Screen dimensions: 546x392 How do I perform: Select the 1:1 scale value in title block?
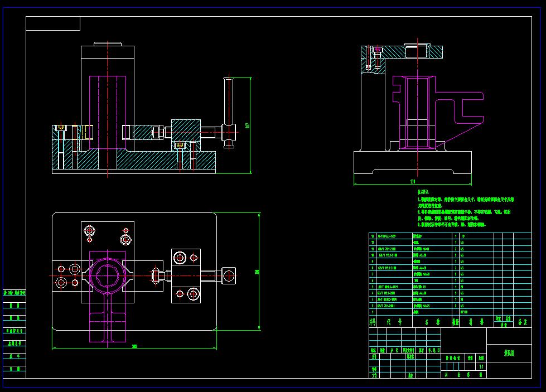tap(481, 367)
